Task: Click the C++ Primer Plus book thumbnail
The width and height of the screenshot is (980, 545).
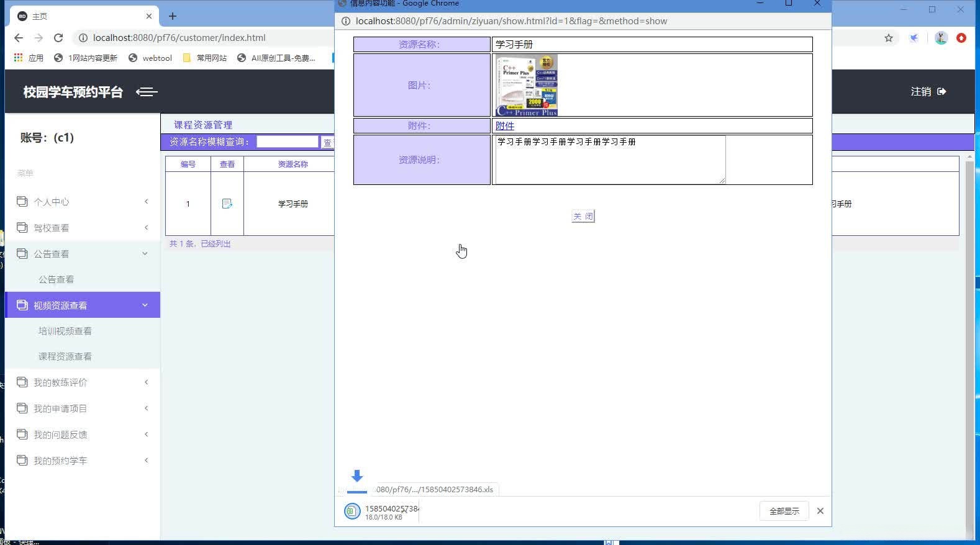Action: pos(527,85)
